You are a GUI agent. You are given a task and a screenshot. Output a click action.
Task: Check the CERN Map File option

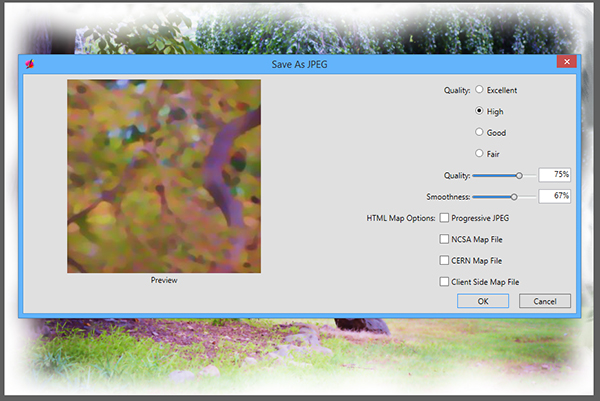coord(444,260)
